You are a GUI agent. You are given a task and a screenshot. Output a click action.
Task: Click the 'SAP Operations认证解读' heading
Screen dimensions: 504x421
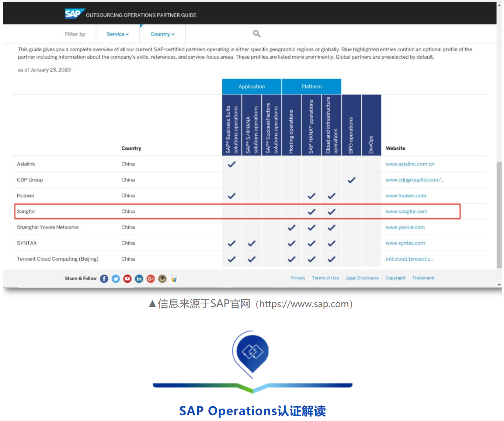[253, 411]
